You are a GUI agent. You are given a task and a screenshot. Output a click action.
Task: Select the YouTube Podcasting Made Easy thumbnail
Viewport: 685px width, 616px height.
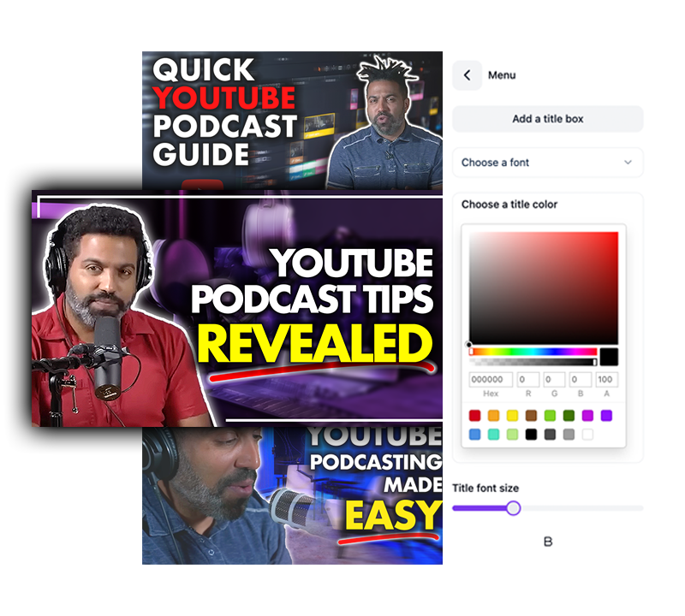click(292, 495)
